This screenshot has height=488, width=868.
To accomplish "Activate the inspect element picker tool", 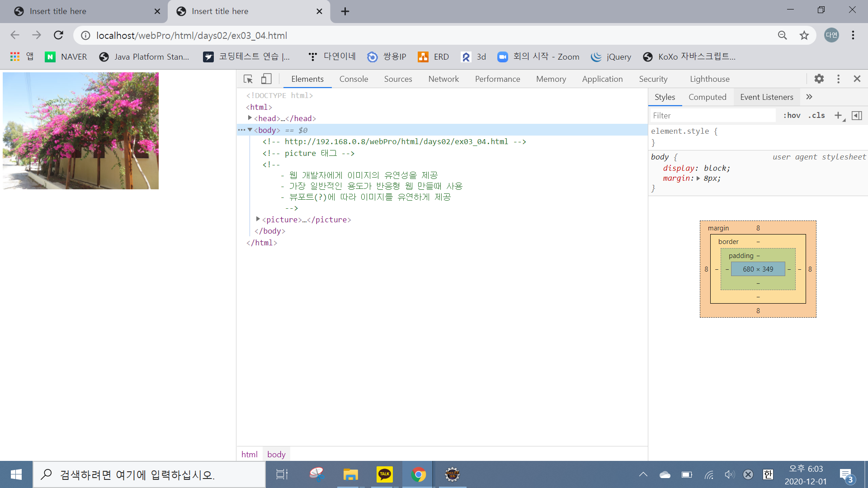I will (x=248, y=79).
